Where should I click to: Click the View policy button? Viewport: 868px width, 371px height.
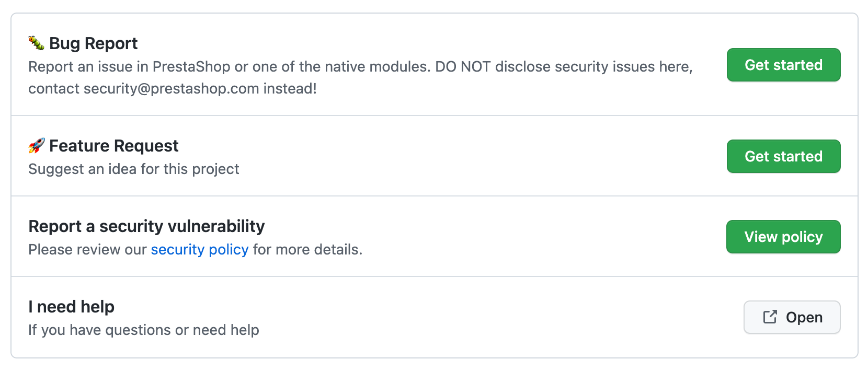point(783,237)
